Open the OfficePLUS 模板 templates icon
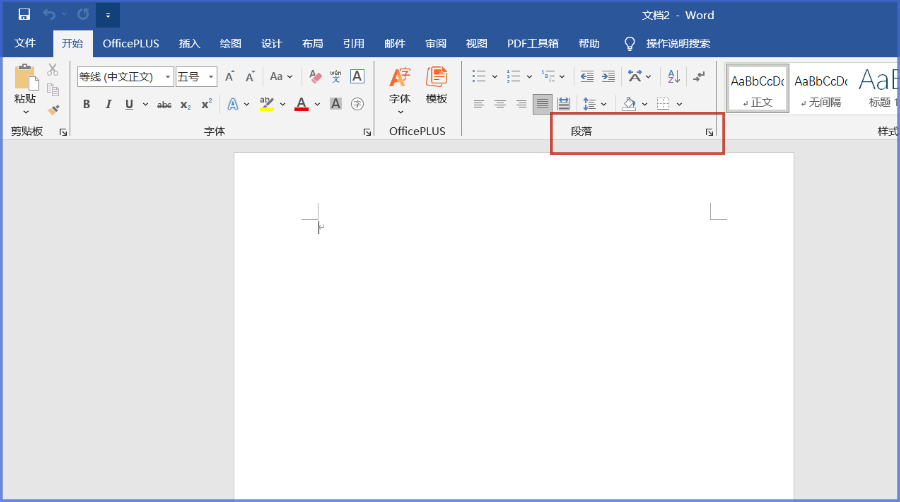The height and width of the screenshot is (502, 900). [x=436, y=85]
